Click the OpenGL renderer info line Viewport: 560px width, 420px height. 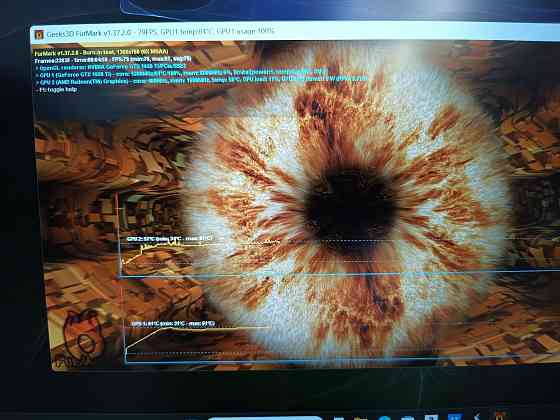pos(111,67)
